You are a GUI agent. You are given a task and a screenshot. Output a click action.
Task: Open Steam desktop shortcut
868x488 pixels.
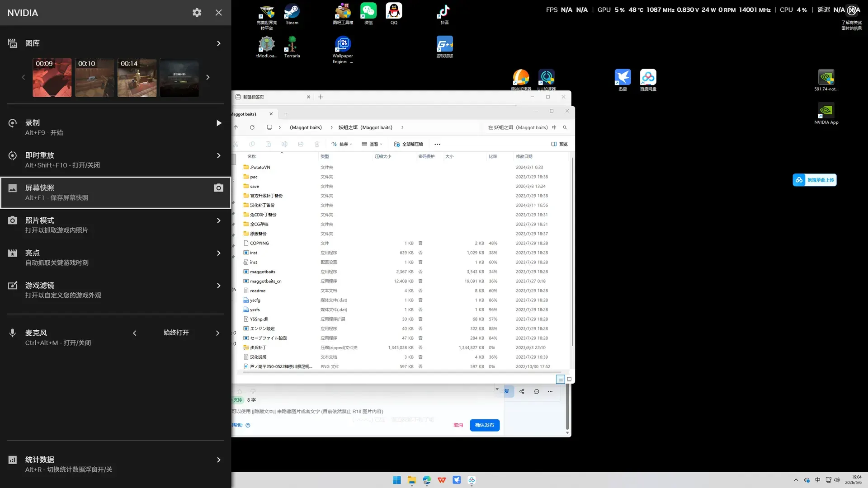pos(292,14)
